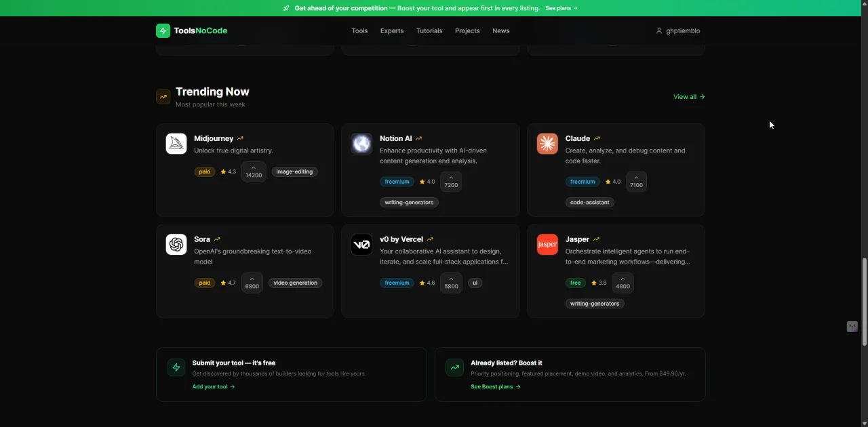
Task: Select the Notion AI logo icon
Action: coord(361,143)
